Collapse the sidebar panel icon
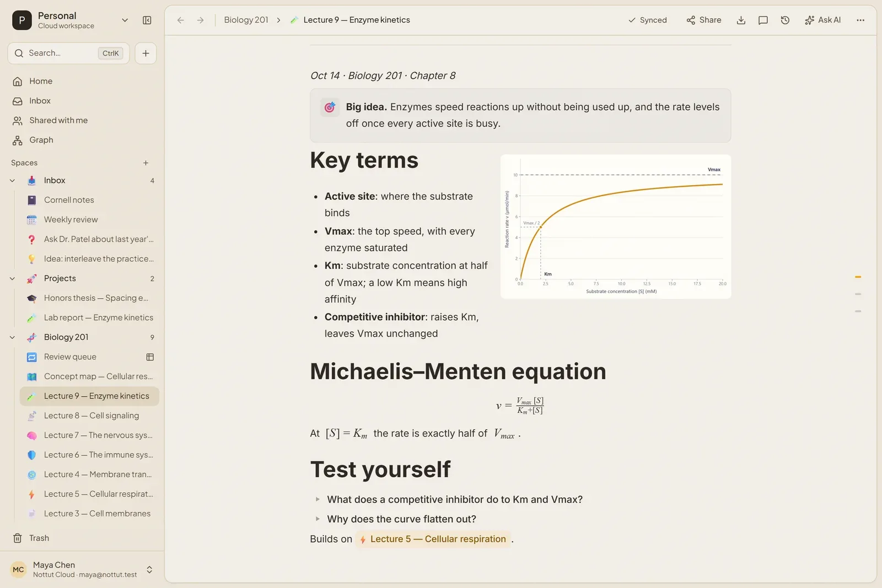 tap(147, 20)
